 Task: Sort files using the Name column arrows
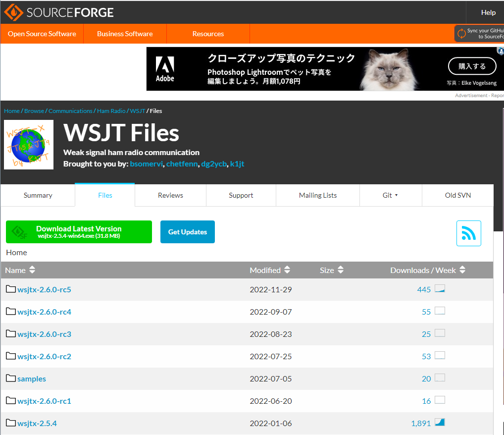31,270
